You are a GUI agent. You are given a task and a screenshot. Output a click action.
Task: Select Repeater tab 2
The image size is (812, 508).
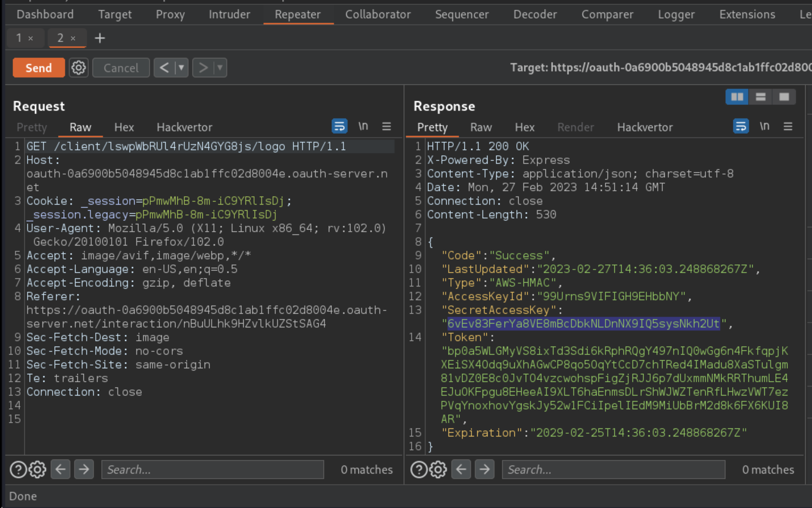(x=60, y=38)
